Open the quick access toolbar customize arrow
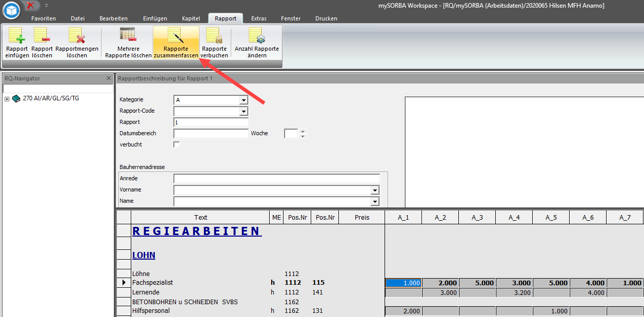 tap(46, 6)
